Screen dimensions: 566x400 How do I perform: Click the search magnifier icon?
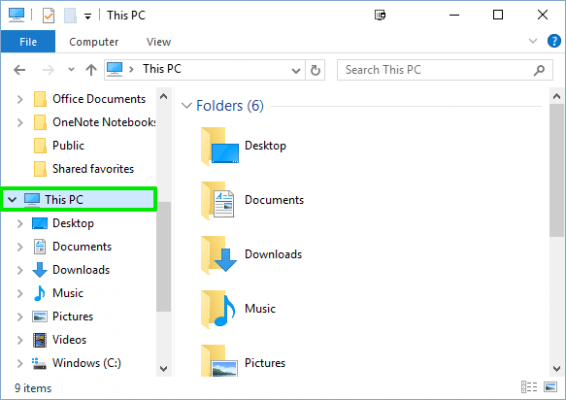[x=539, y=70]
